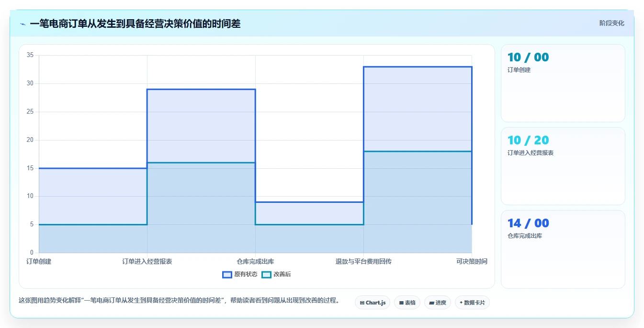Image resolution: width=644 pixels, height=328 pixels.
Task: Click the 订单进入经营报表 x-axis label
Action: (x=147, y=261)
